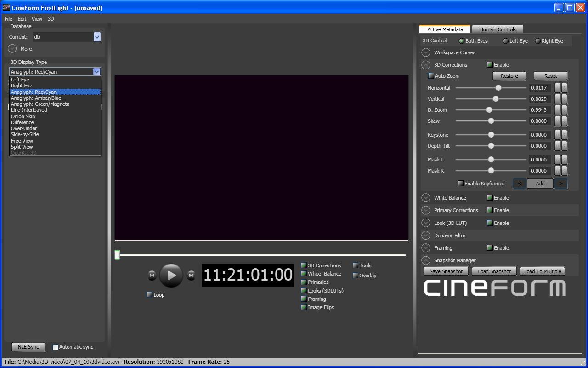
Task: Check the Automatic sync checkbox
Action: tap(55, 347)
